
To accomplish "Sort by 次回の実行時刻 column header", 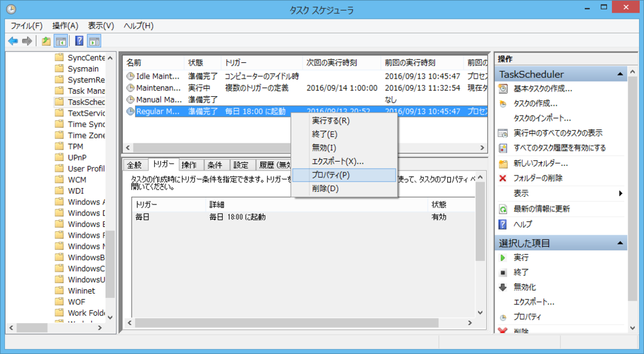I will [x=341, y=63].
